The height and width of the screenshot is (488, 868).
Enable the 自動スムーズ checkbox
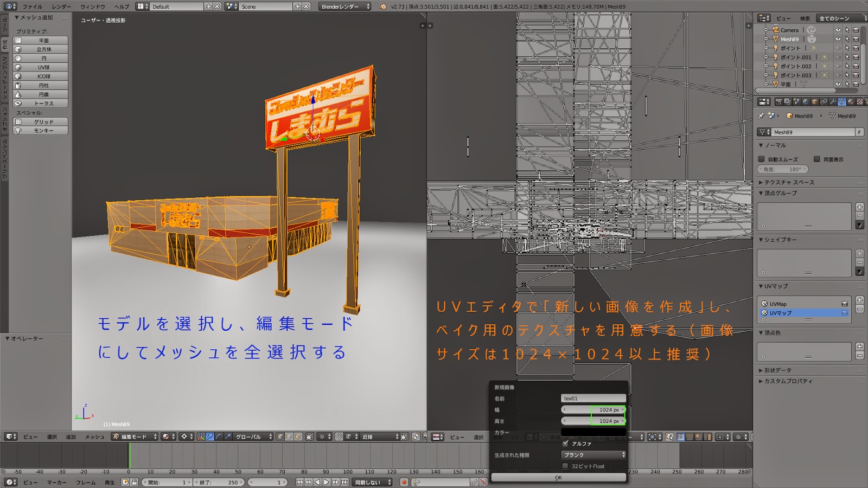[762, 159]
